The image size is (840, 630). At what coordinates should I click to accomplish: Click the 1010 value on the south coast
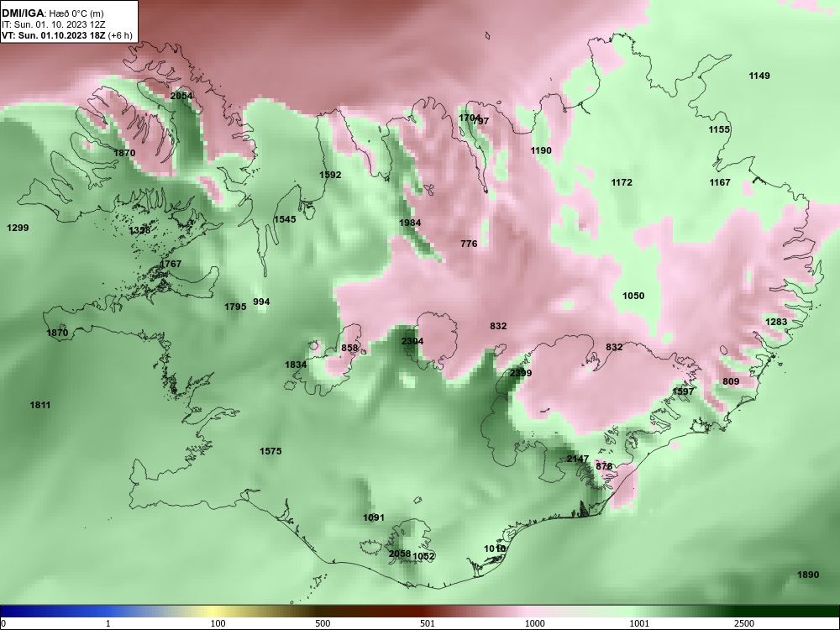click(495, 549)
